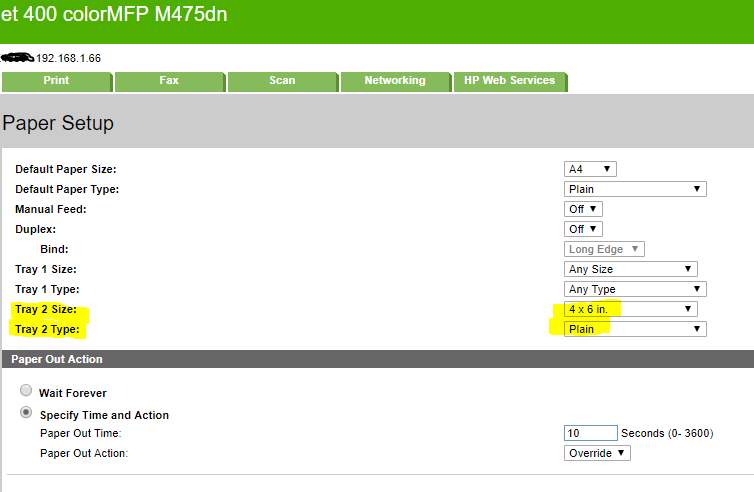Open the Tray 2 Type dropdown

point(635,329)
